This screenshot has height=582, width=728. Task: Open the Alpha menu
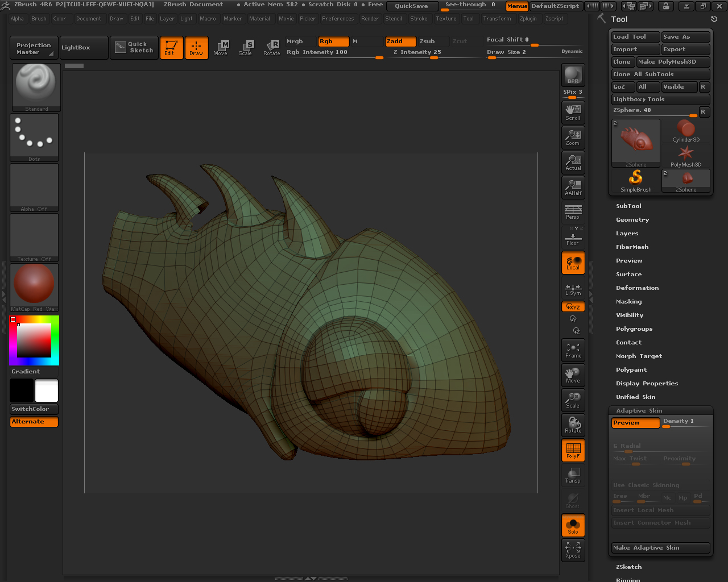[x=17, y=19]
